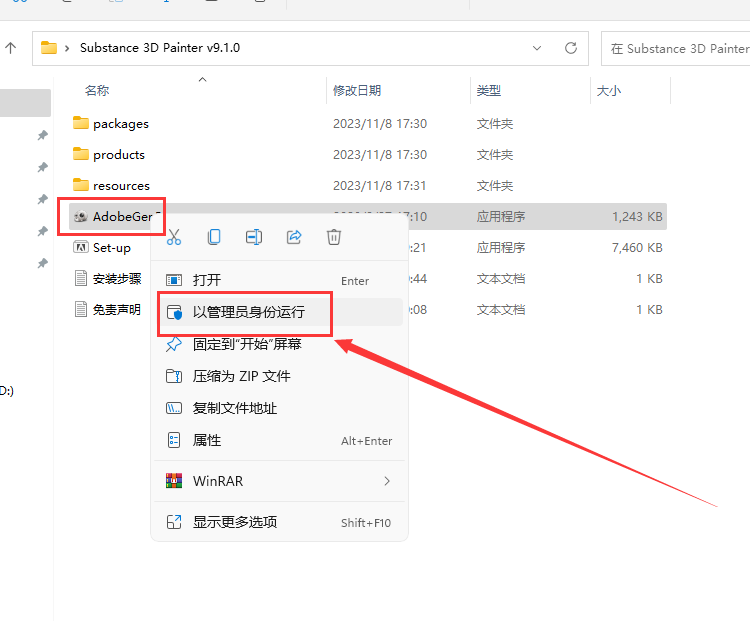Image resolution: width=750 pixels, height=621 pixels.
Task: Click the 显示更多选项 expand icon
Action: pyautogui.click(x=174, y=522)
